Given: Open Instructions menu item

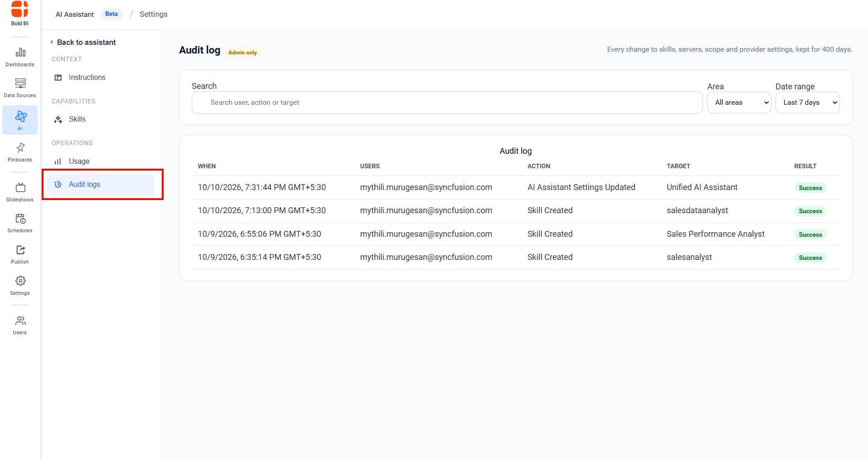Looking at the screenshot, I should coord(101,78).
